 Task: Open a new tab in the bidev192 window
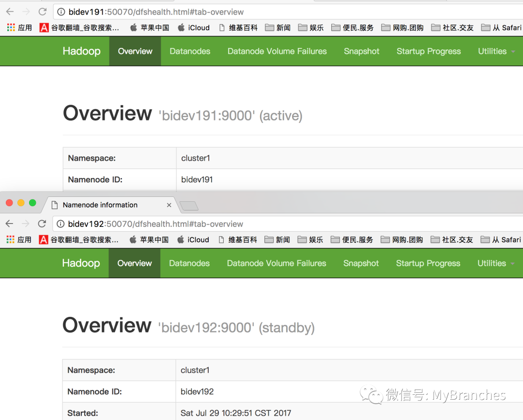coord(189,206)
